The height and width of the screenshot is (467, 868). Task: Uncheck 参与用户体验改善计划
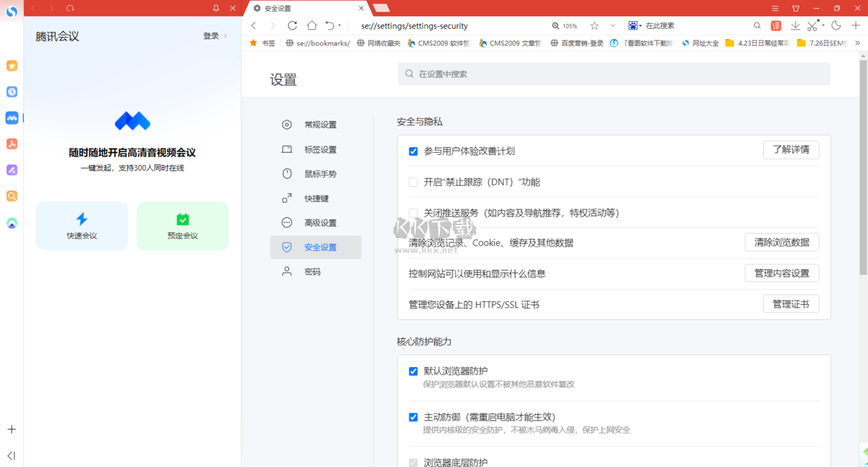tap(413, 151)
